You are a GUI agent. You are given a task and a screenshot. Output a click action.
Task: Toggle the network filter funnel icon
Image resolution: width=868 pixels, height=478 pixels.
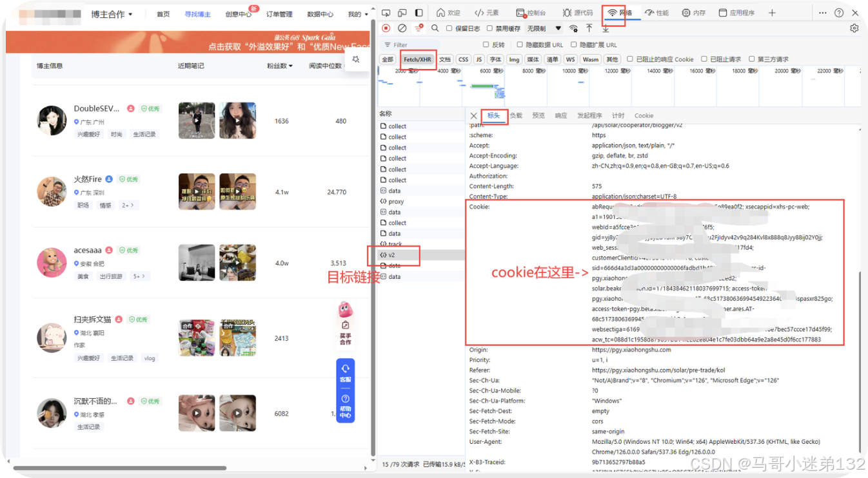pos(419,28)
